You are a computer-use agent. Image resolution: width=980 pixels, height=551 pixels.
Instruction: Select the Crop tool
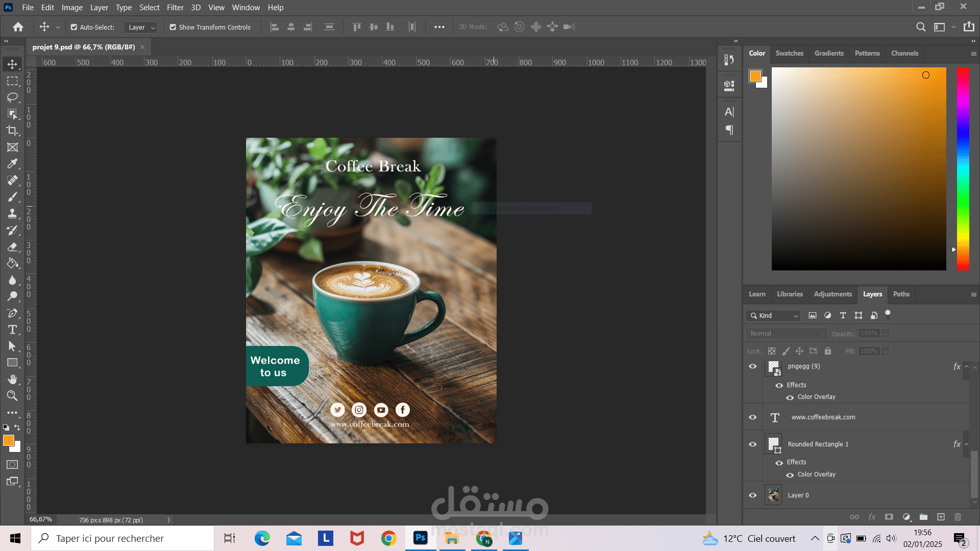point(12,131)
